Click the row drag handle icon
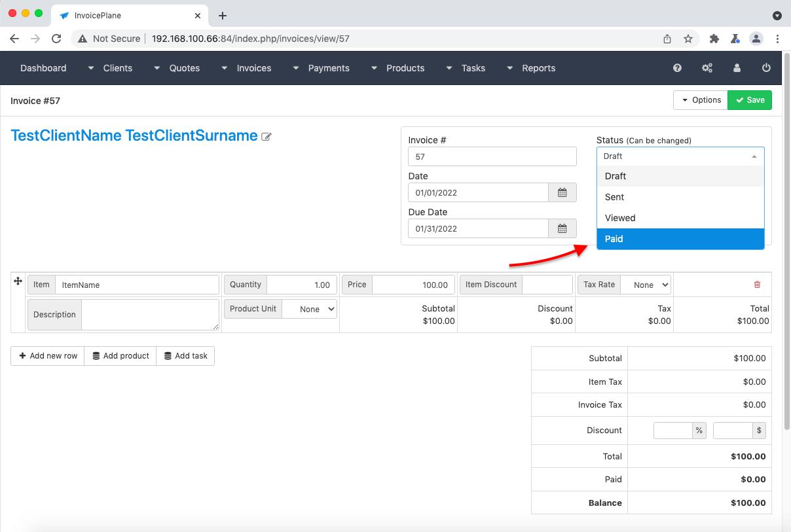Viewport: 791px width, 532px height. (18, 281)
